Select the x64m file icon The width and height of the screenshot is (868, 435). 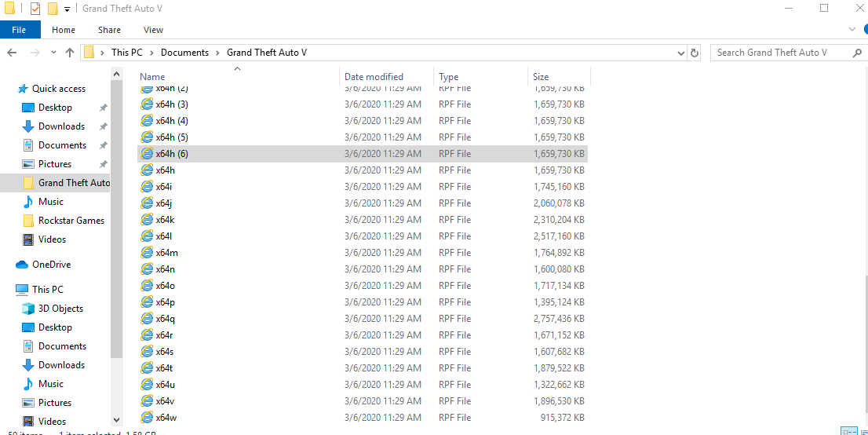click(x=147, y=253)
